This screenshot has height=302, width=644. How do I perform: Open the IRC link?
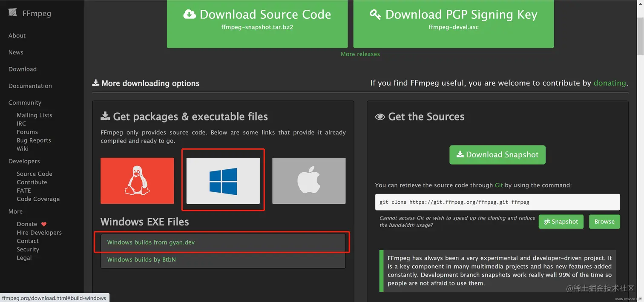tap(21, 123)
